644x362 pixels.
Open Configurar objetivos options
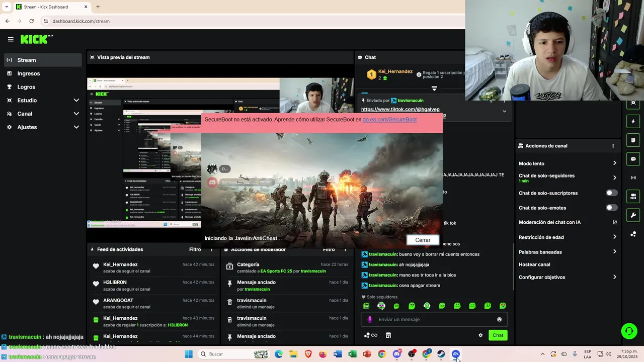click(x=568, y=277)
